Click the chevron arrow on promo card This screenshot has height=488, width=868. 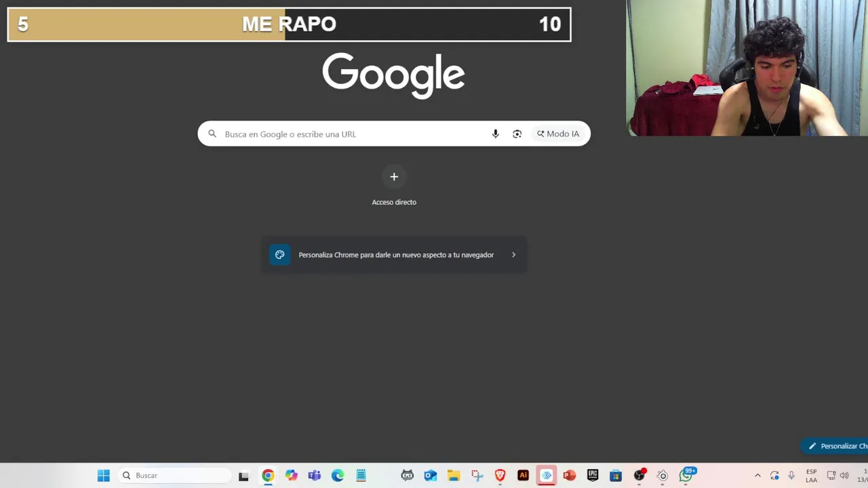[x=513, y=255]
